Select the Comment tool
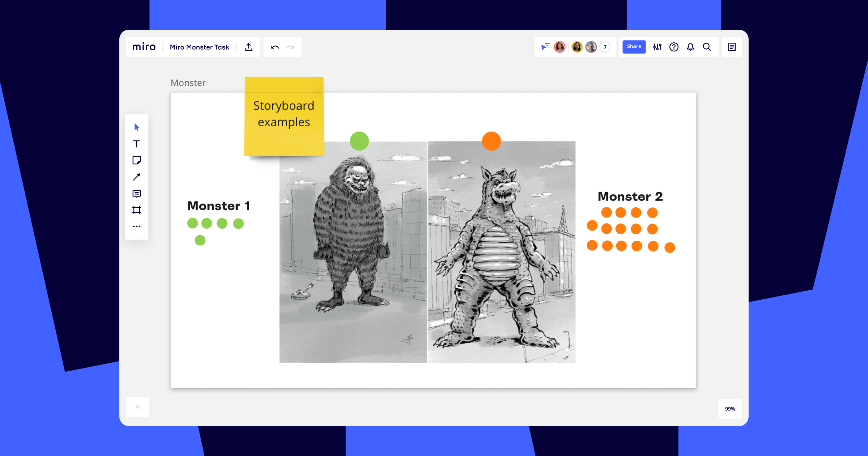 pos(137,194)
